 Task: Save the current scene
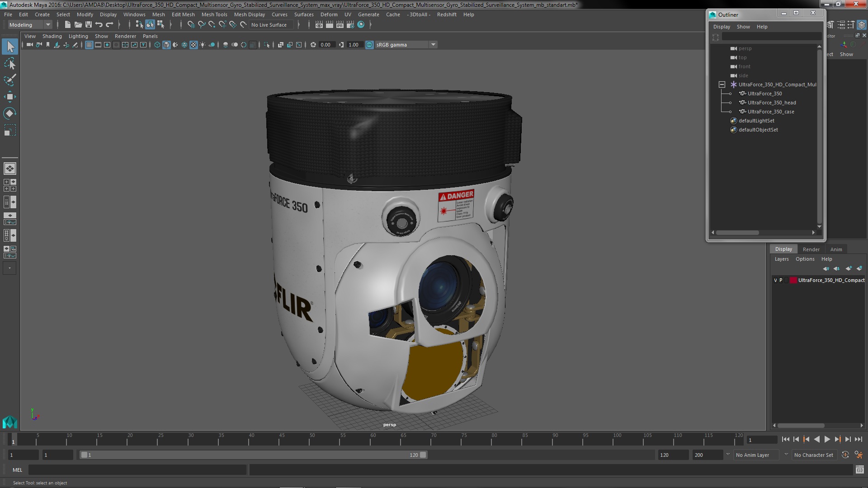coord(89,25)
